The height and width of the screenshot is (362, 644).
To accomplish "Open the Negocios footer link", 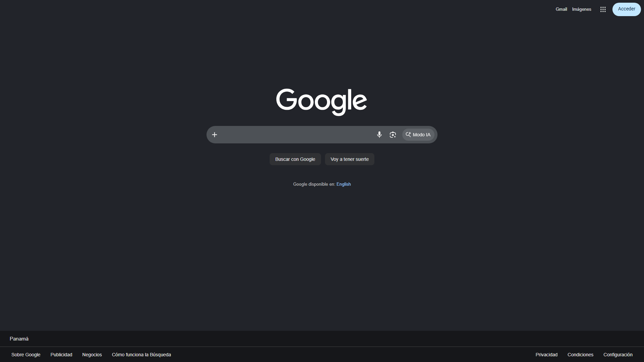I will [92, 355].
